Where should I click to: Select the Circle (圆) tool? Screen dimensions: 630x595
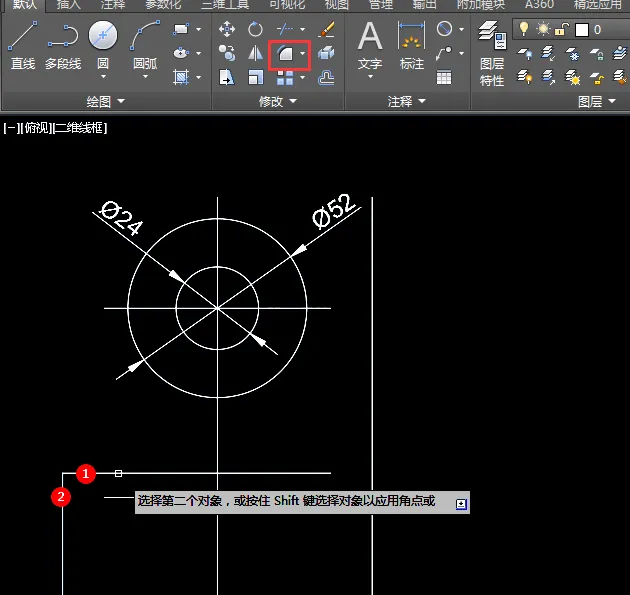pos(103,35)
